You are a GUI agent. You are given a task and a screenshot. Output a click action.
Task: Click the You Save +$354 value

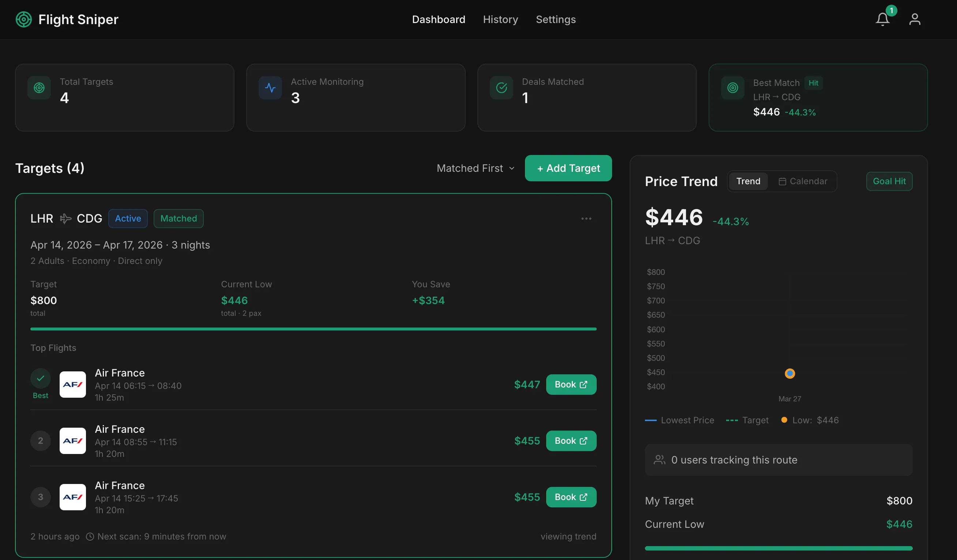click(x=428, y=300)
